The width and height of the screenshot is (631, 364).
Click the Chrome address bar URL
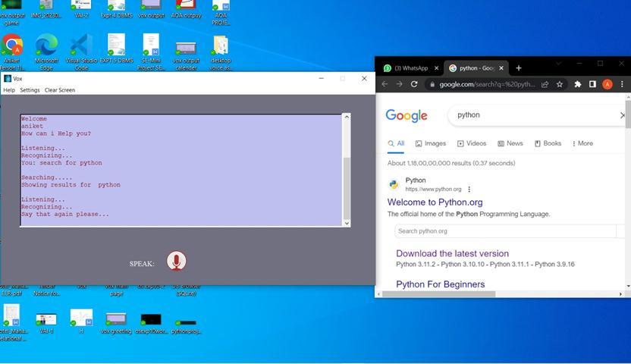click(487, 84)
